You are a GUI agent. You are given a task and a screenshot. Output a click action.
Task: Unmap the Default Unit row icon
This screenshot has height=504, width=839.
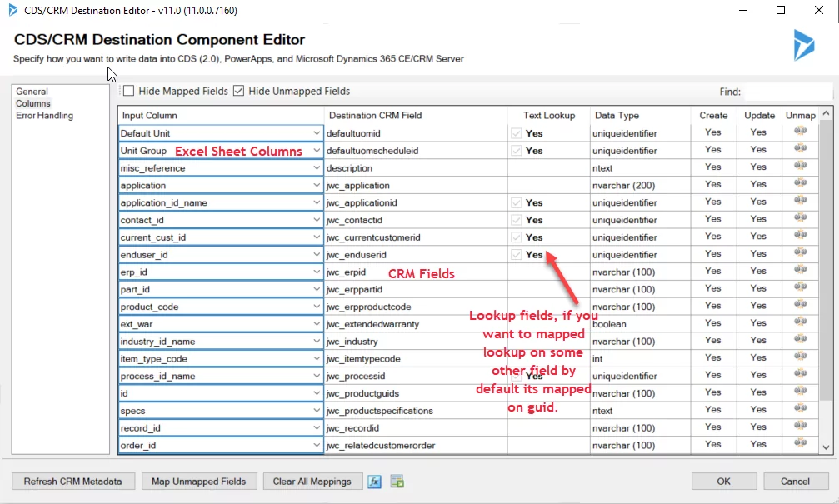[801, 131]
